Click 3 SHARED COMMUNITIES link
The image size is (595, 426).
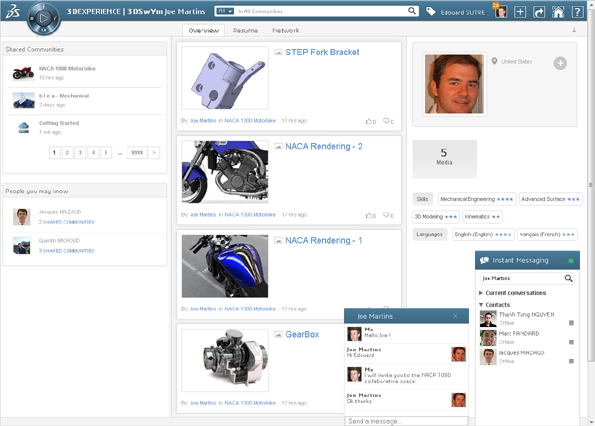[x=66, y=251]
